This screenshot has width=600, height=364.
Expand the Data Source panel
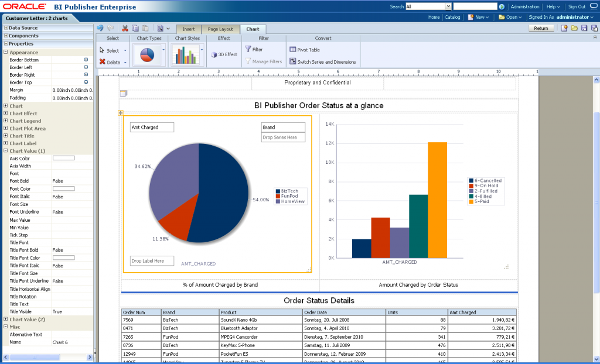pos(6,28)
